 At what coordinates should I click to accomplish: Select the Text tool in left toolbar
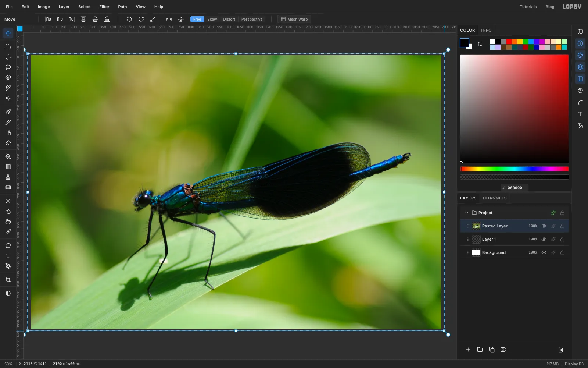[8, 256]
